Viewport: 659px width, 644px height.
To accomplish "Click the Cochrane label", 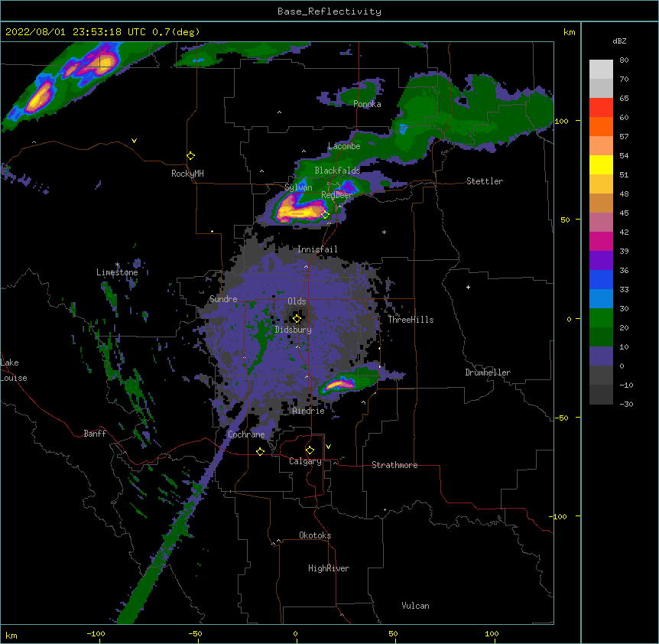I will coord(246,434).
